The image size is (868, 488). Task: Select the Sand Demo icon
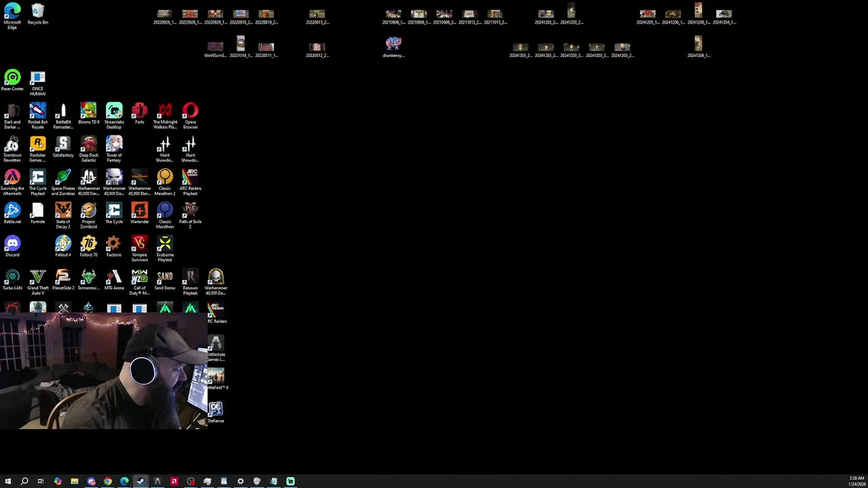coord(165,280)
